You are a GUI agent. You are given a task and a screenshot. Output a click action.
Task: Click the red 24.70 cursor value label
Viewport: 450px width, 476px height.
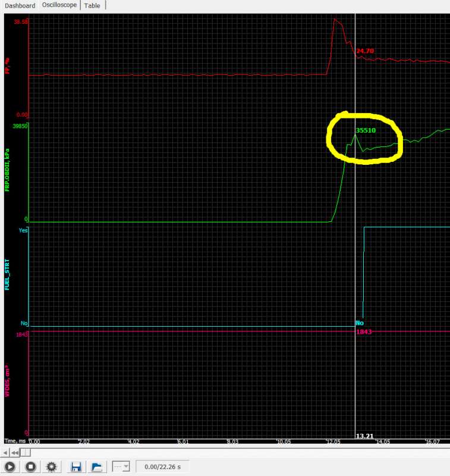tap(365, 51)
